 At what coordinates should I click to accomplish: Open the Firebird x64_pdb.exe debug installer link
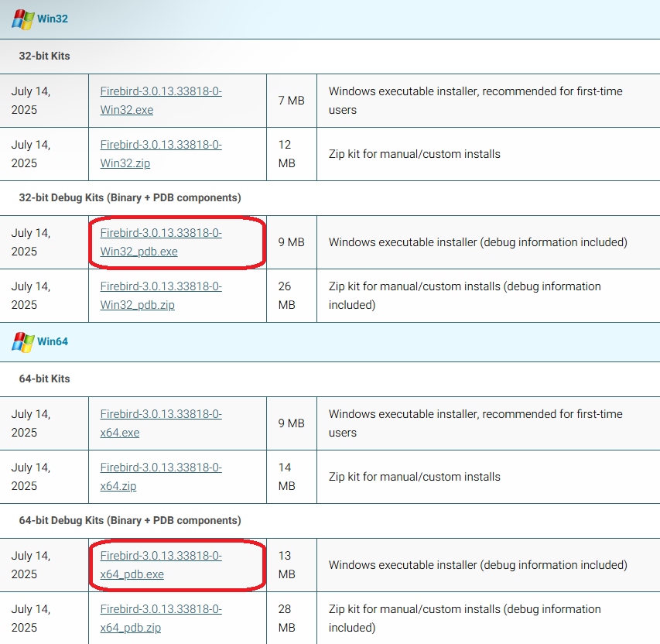tap(161, 565)
